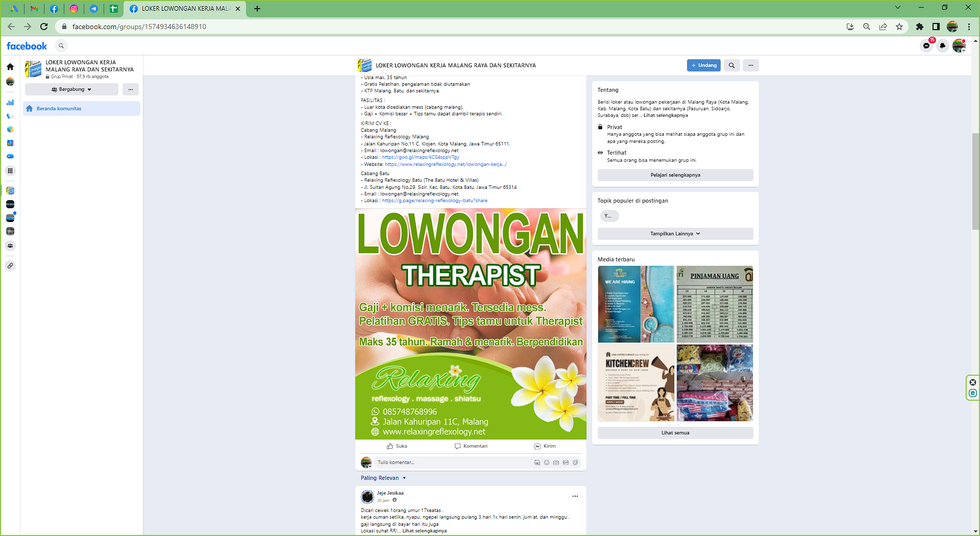Open the Chrome three-dot menu
This screenshot has height=536, width=980.
pyautogui.click(x=969, y=27)
